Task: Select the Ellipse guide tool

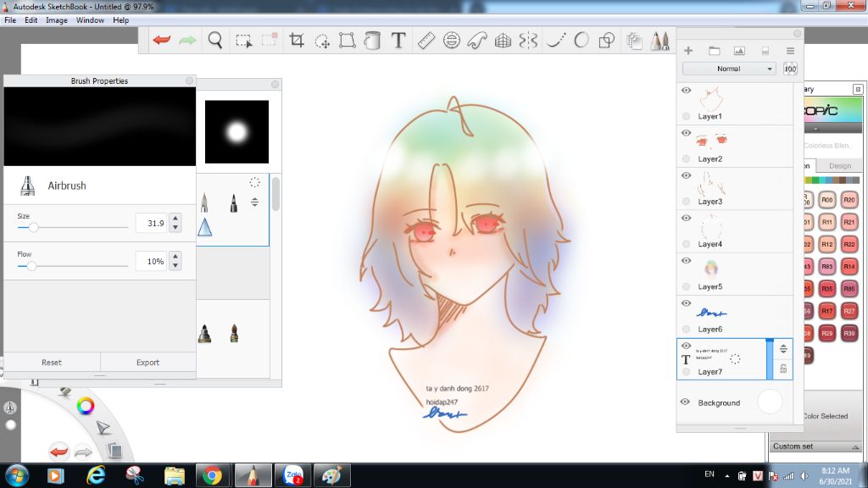Action: tap(452, 41)
